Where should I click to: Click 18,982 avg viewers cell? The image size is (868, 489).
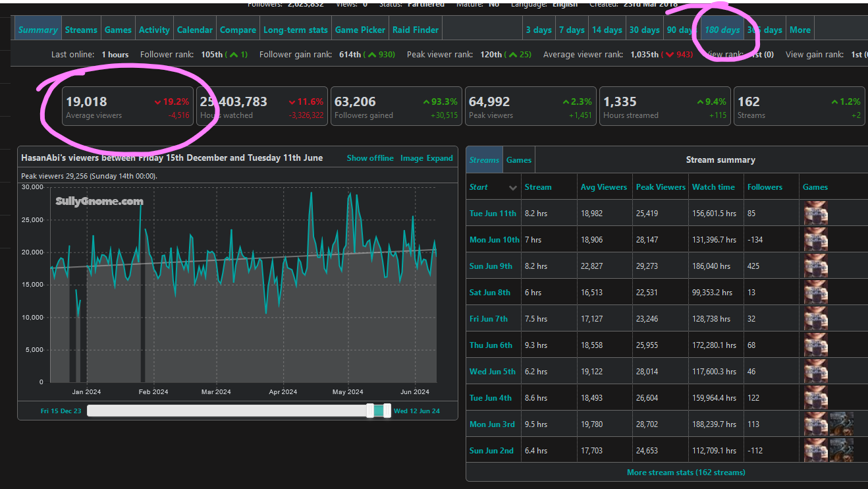pos(605,214)
